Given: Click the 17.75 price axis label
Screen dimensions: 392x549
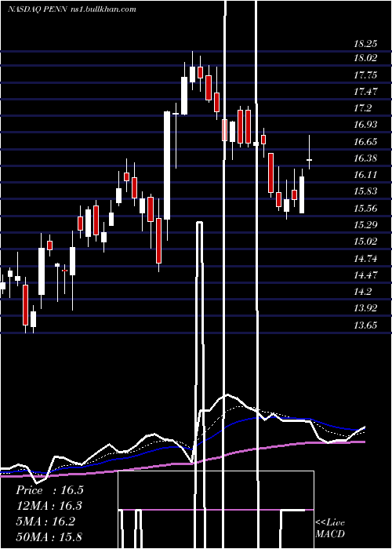Looking at the screenshot, I should (x=366, y=75).
